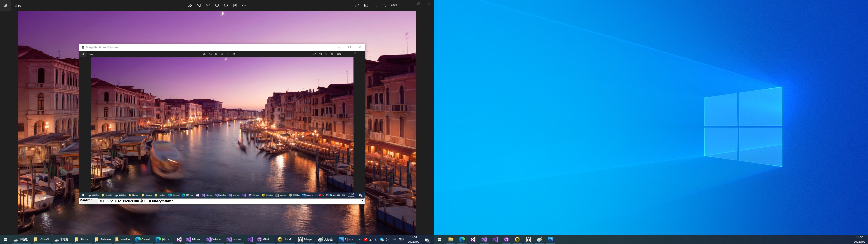Image resolution: width=868 pixels, height=244 pixels.
Task: Click File Explorer icon on second monitor taskbar
Action: (451, 240)
